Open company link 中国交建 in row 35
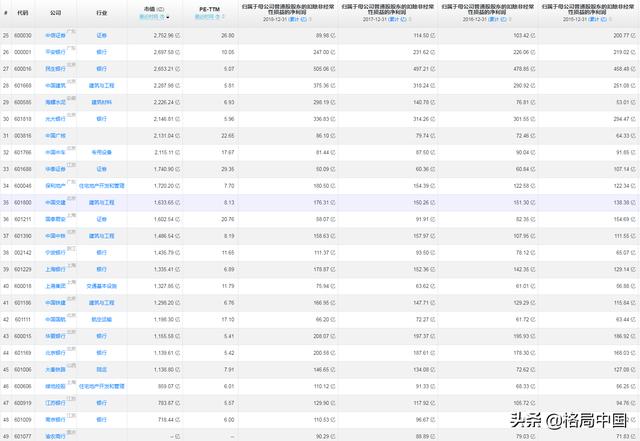 55,203
